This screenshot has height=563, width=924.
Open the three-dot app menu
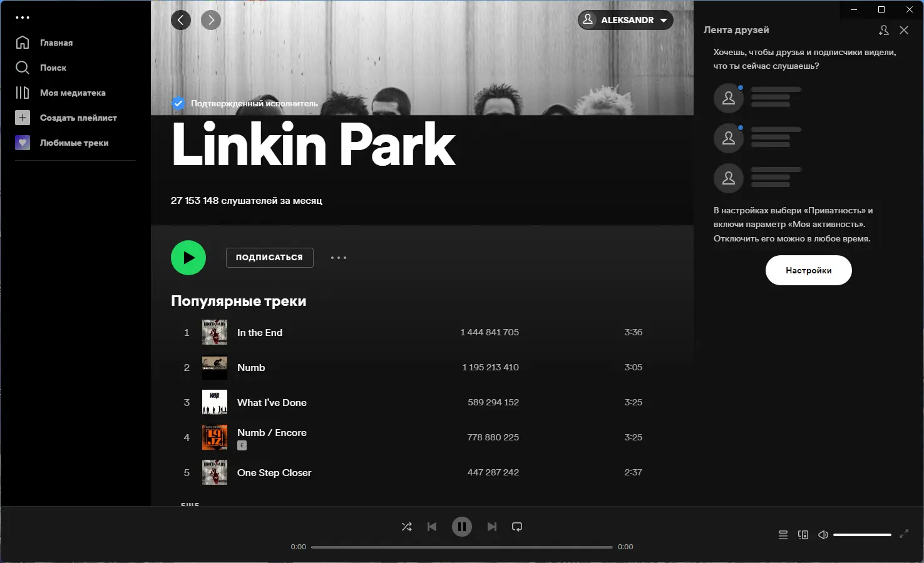(23, 18)
